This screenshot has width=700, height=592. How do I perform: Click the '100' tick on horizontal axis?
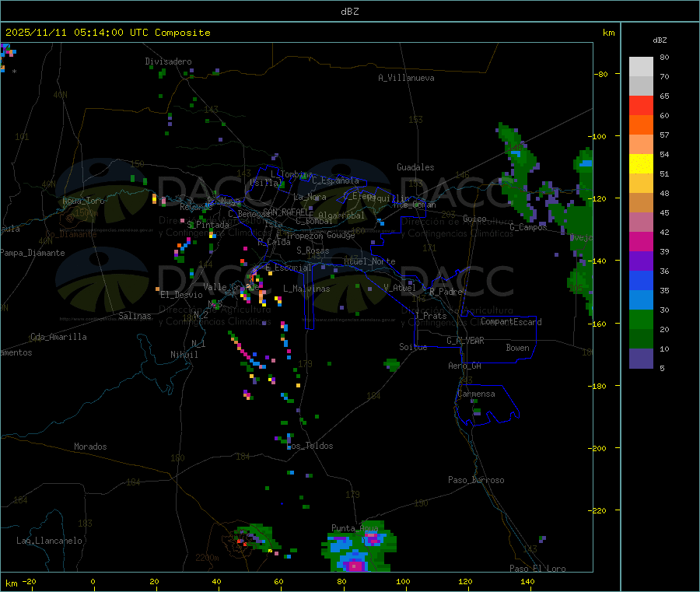pos(403,581)
